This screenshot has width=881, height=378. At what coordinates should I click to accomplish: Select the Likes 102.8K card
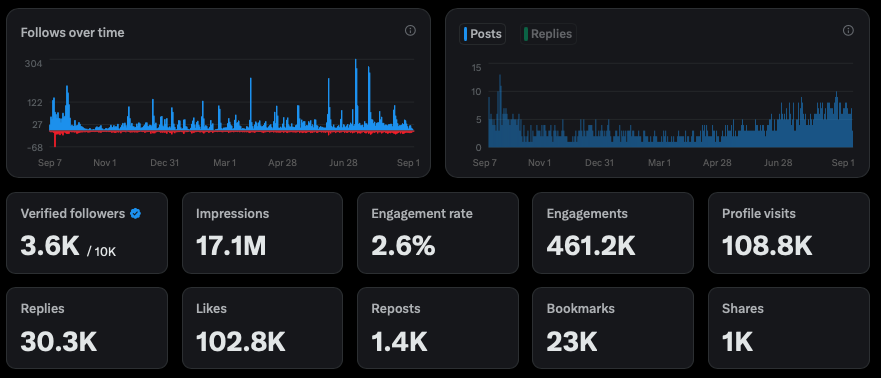click(262, 328)
